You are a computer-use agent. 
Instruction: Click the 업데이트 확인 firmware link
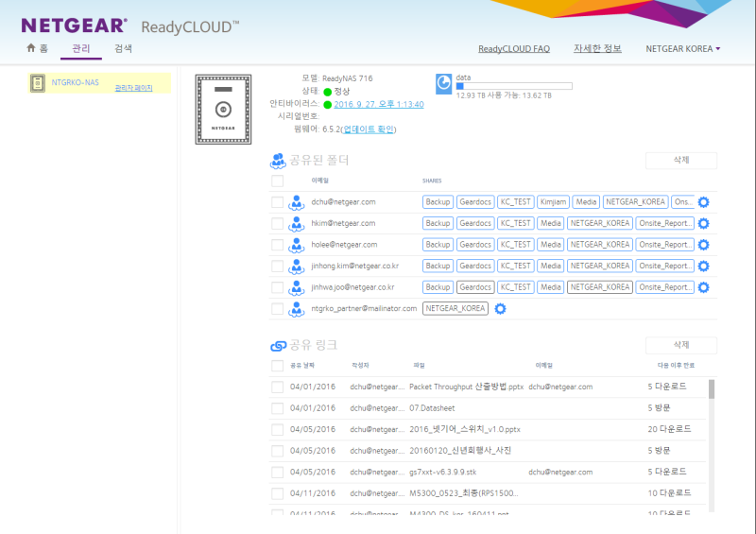pos(369,129)
